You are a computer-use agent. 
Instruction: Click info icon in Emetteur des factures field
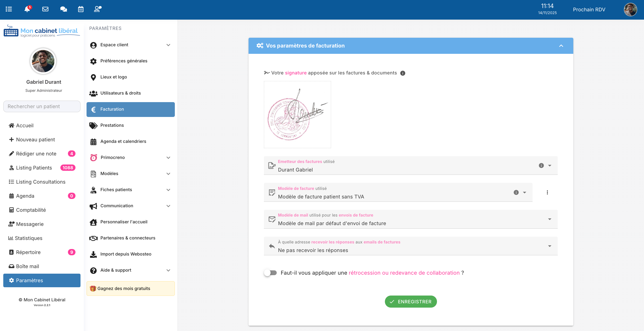tap(541, 165)
